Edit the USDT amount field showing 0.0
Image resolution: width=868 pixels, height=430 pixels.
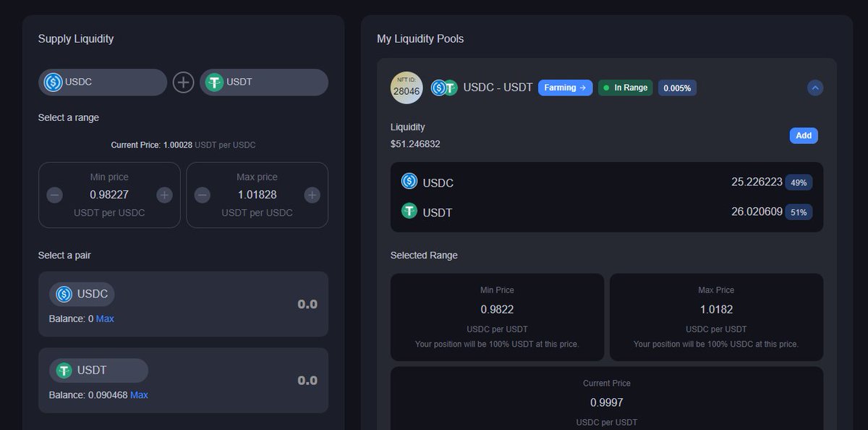coord(307,380)
